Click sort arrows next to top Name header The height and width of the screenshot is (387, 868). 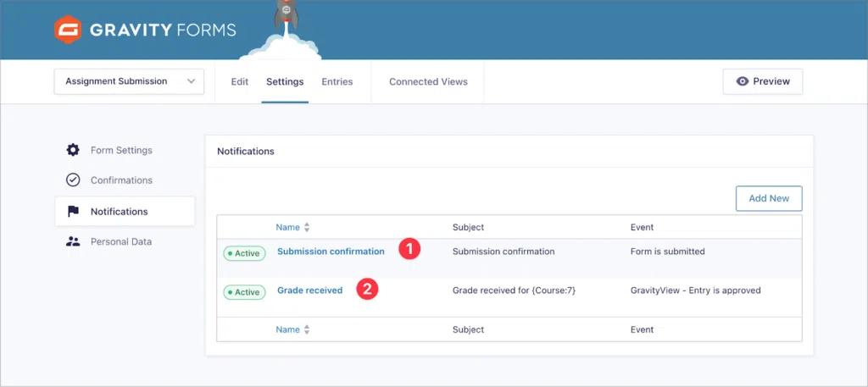pyautogui.click(x=307, y=227)
